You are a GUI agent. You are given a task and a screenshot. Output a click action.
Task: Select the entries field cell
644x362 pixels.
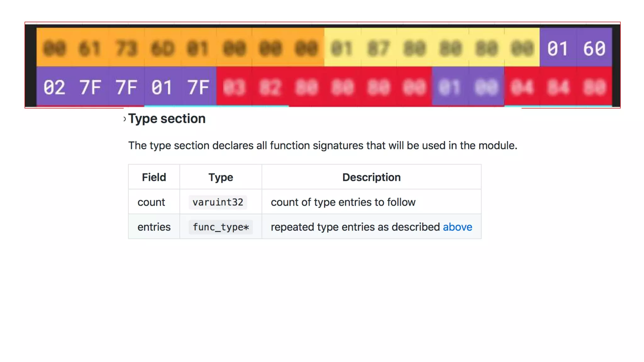tap(154, 227)
